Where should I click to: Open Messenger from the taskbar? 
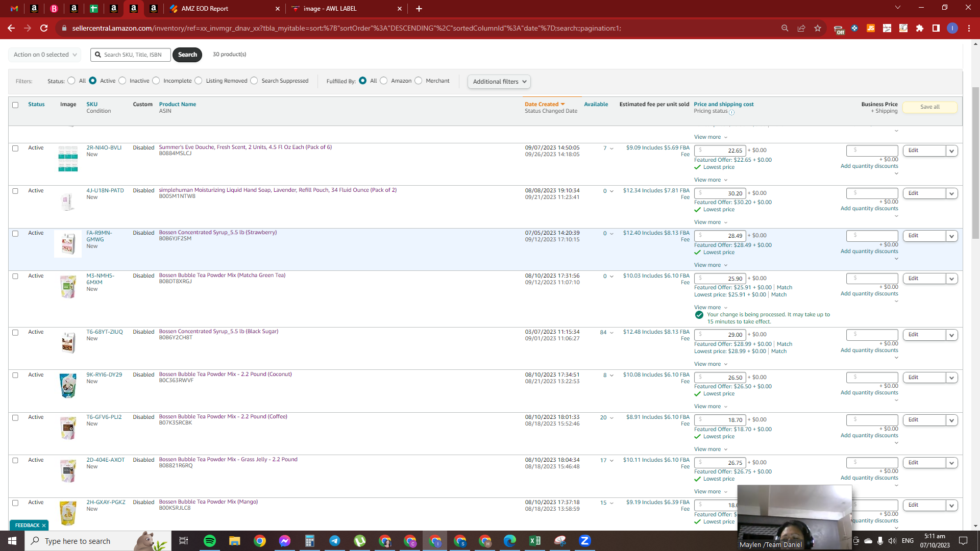coord(285,541)
